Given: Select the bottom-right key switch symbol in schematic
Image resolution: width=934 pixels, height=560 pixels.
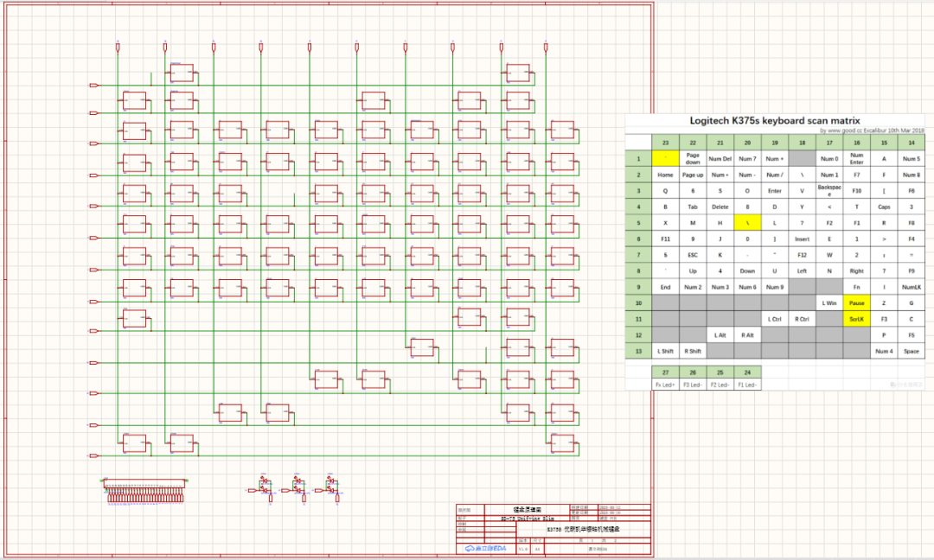Looking at the screenshot, I should (562, 444).
